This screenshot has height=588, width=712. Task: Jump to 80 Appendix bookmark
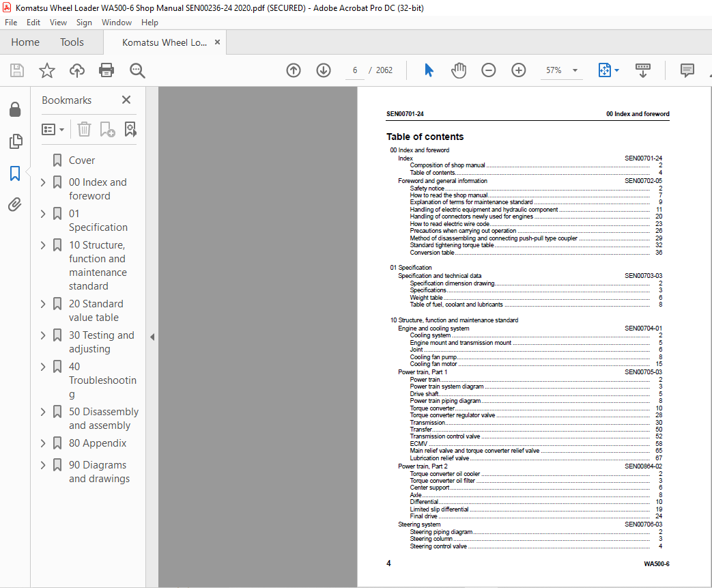click(x=98, y=443)
